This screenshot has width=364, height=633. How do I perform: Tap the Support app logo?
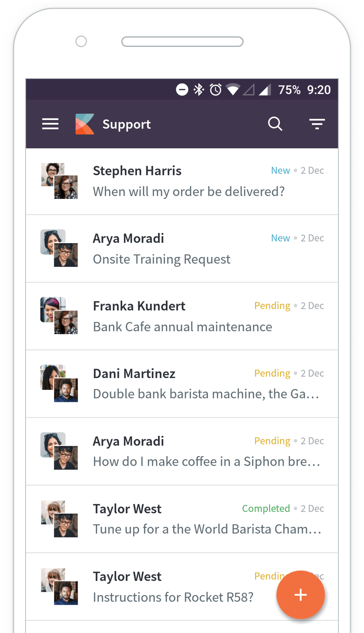click(x=84, y=124)
